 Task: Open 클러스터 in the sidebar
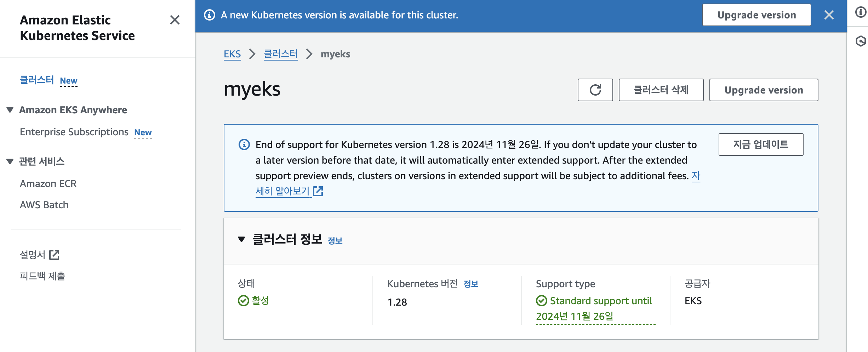pos(37,80)
